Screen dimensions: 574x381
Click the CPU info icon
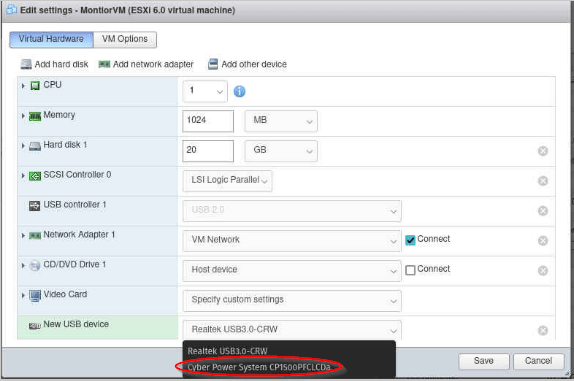coord(239,91)
